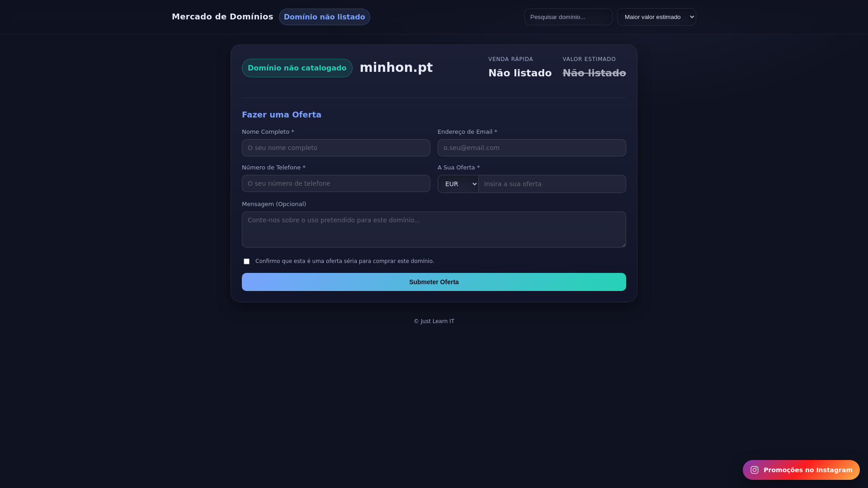Click the 'VALOR ESTIMADO' label
Screen dimensions: 868x488
click(x=589, y=59)
